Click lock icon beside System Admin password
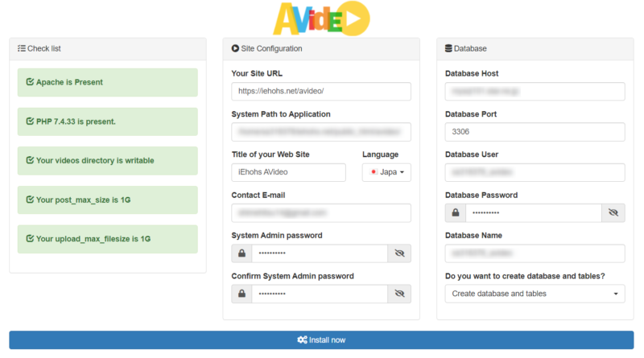Viewport: 644px width, 358px height. click(242, 253)
